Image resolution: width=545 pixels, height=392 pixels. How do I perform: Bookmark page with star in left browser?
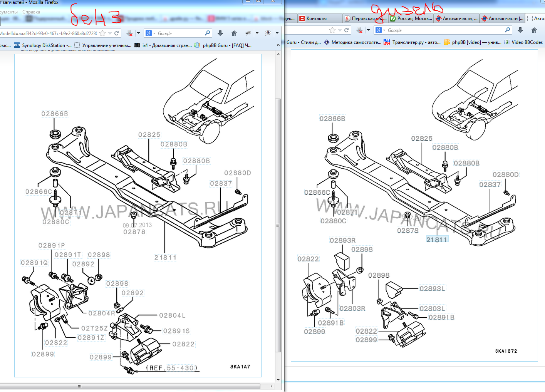pyautogui.click(x=102, y=34)
